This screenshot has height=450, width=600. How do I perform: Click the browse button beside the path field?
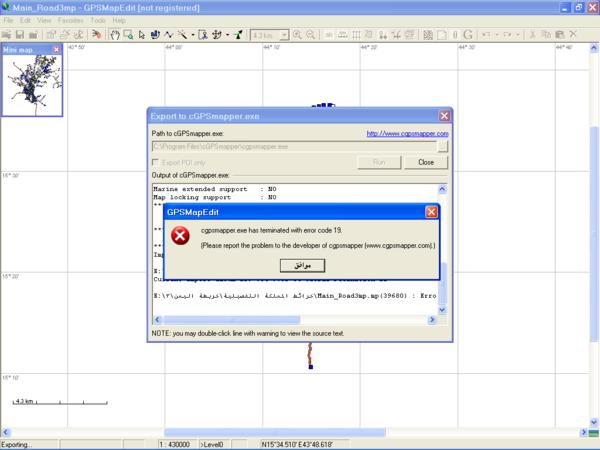coord(442,147)
